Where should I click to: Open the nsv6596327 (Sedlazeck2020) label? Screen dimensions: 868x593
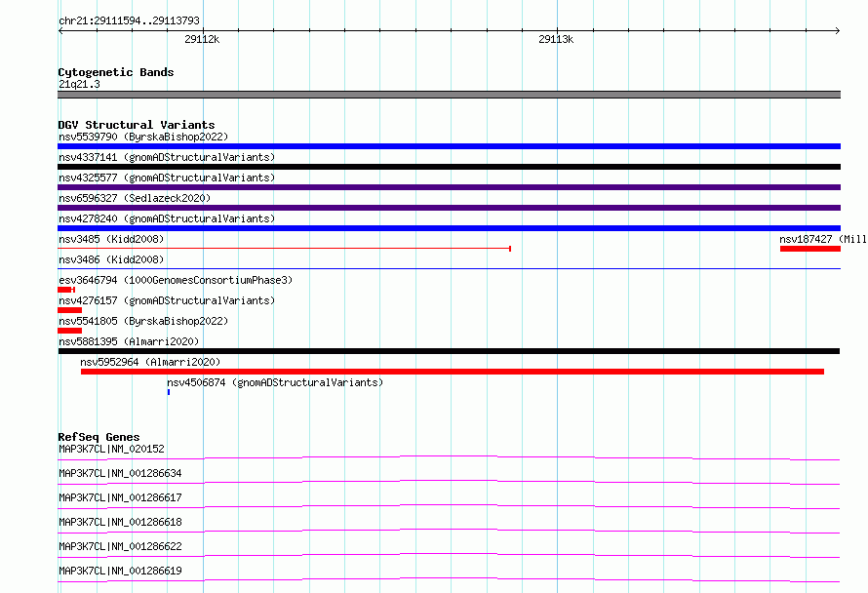[135, 198]
